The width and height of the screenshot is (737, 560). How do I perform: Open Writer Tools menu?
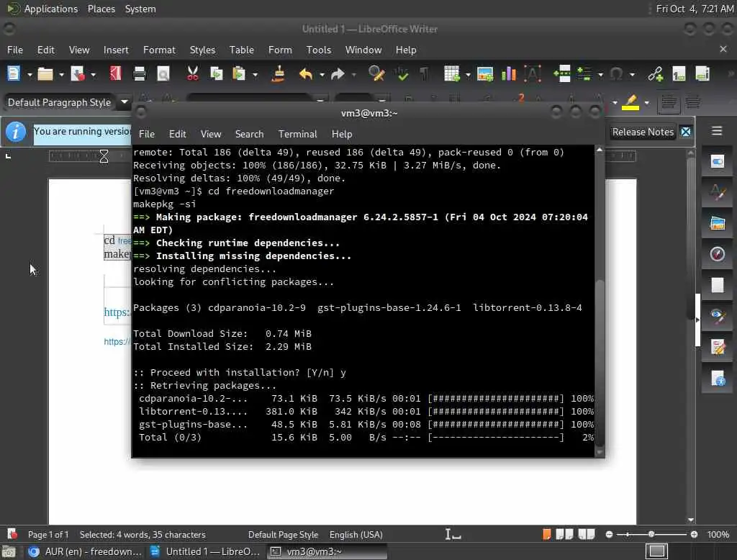pos(319,50)
